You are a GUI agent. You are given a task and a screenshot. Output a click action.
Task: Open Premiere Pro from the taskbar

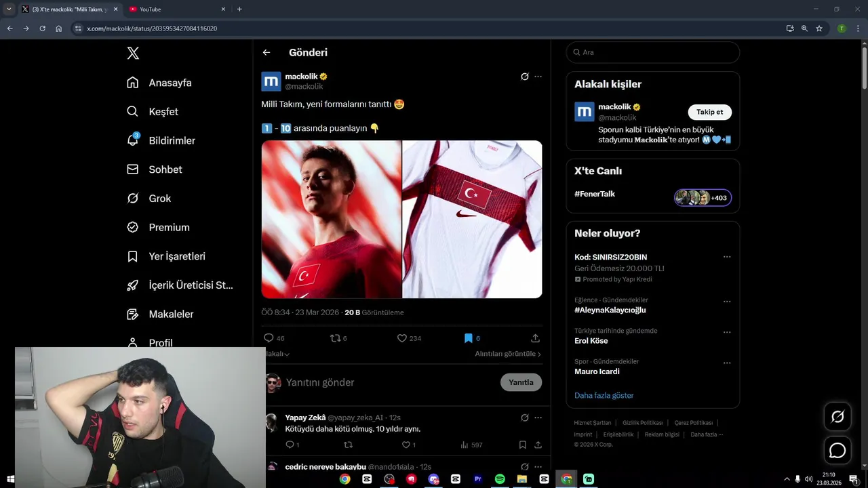click(478, 479)
